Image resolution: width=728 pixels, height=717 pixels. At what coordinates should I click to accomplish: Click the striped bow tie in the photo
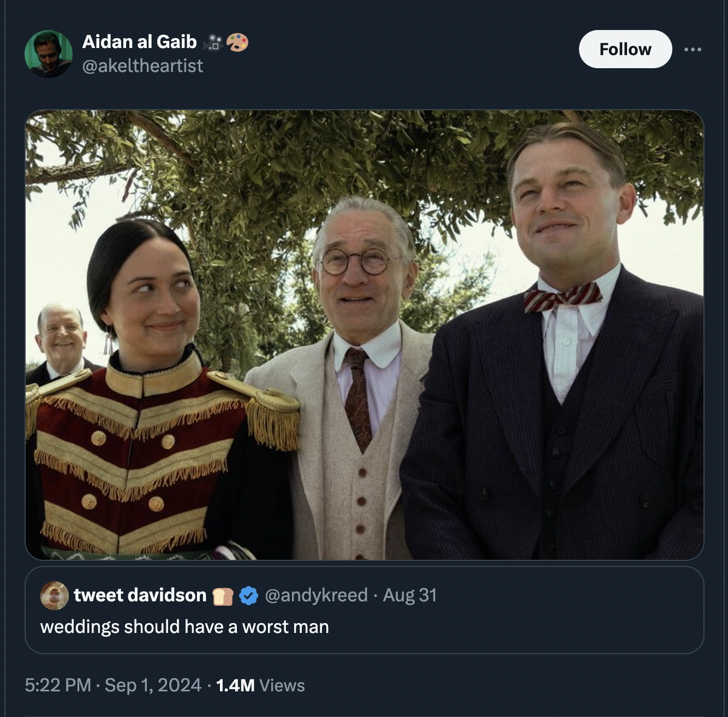563,297
